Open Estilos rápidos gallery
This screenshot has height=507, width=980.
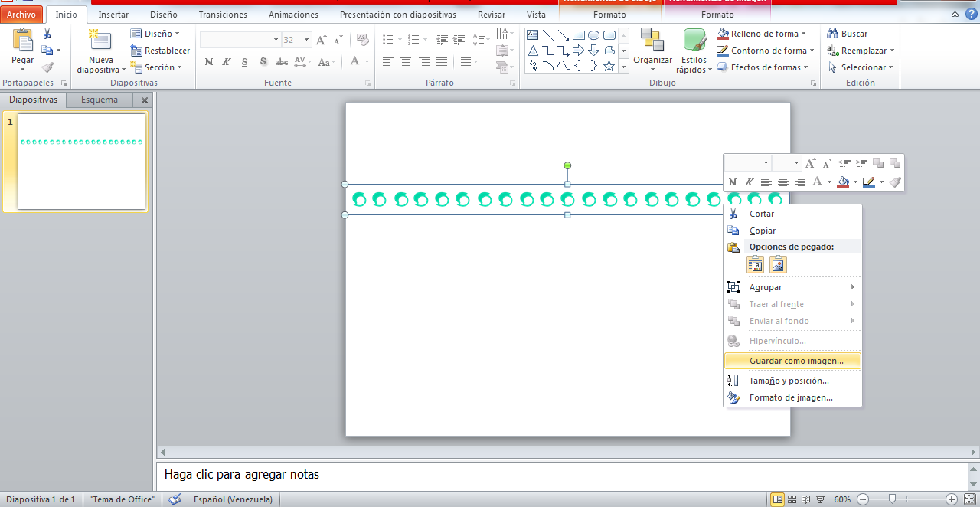pos(694,51)
